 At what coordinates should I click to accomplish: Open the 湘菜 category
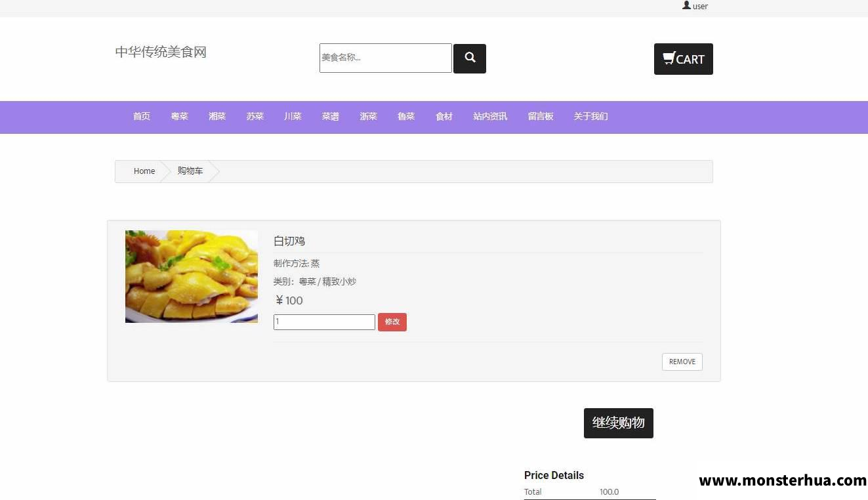217,116
